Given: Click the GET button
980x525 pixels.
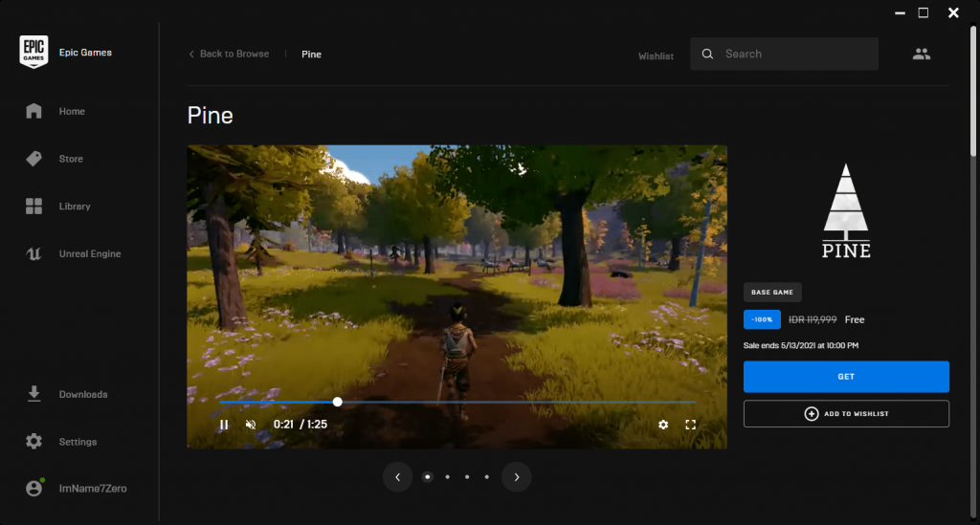Looking at the screenshot, I should [846, 377].
